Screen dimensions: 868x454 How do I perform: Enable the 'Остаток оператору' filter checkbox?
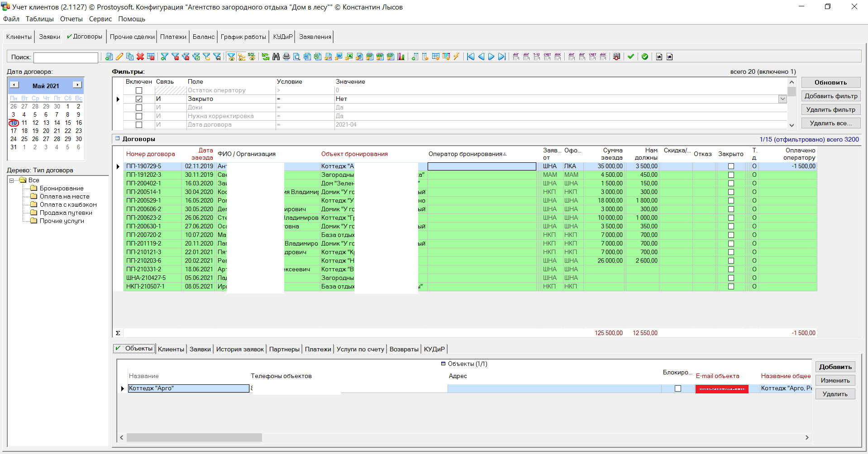click(x=139, y=90)
